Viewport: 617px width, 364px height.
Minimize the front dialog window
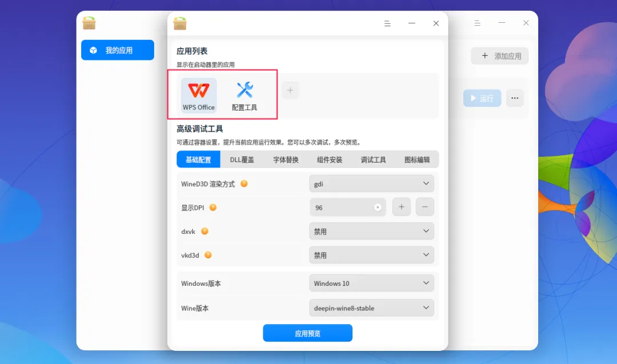(x=411, y=23)
